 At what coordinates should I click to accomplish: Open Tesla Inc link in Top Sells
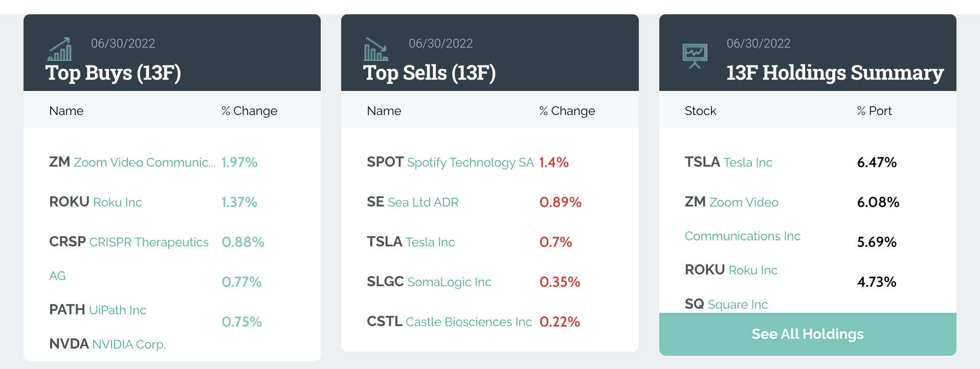point(430,242)
